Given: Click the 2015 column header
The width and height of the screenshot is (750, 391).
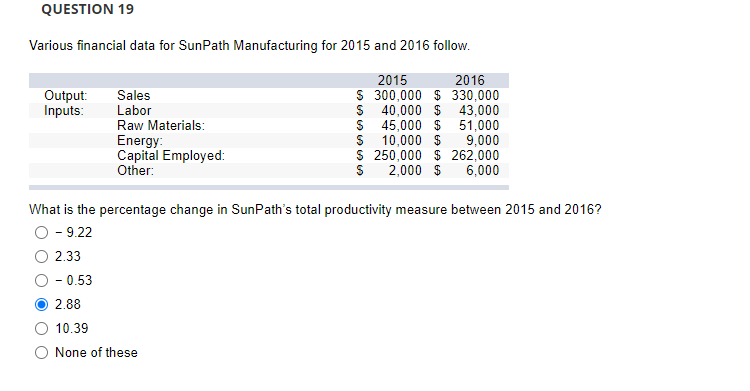Looking at the screenshot, I should (392, 80).
